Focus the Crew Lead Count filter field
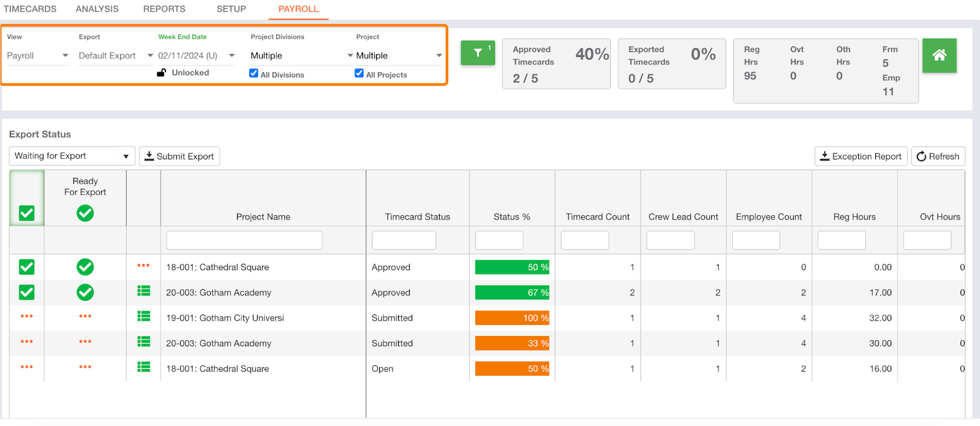980x426 pixels. click(671, 240)
